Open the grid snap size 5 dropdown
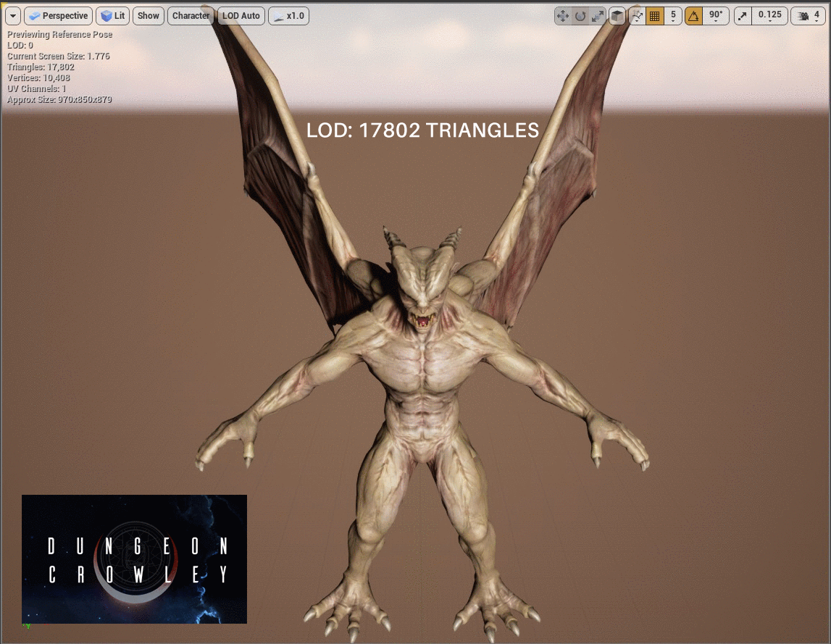Image resolution: width=831 pixels, height=644 pixels. click(673, 16)
